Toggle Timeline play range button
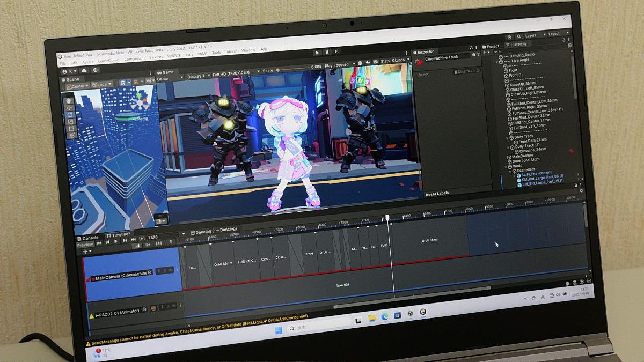 142,239
